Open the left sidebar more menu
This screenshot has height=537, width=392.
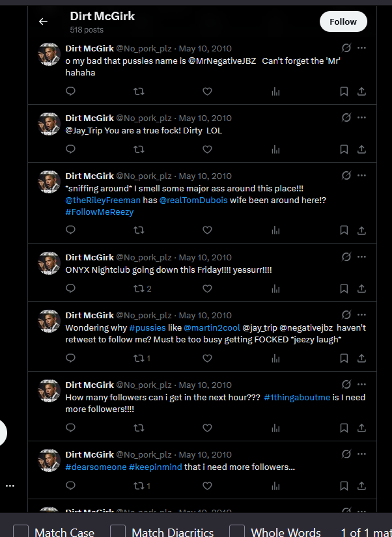pos(10,486)
